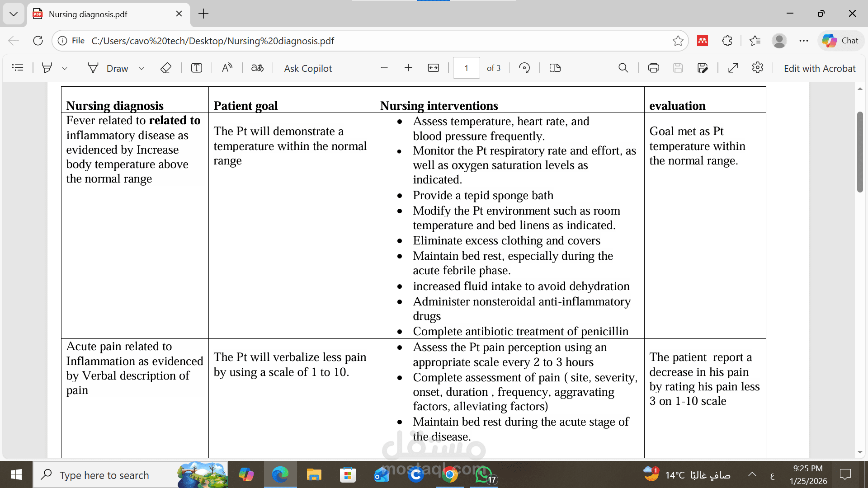Open tab search dropdown
The height and width of the screenshot is (488, 868).
[x=14, y=14]
